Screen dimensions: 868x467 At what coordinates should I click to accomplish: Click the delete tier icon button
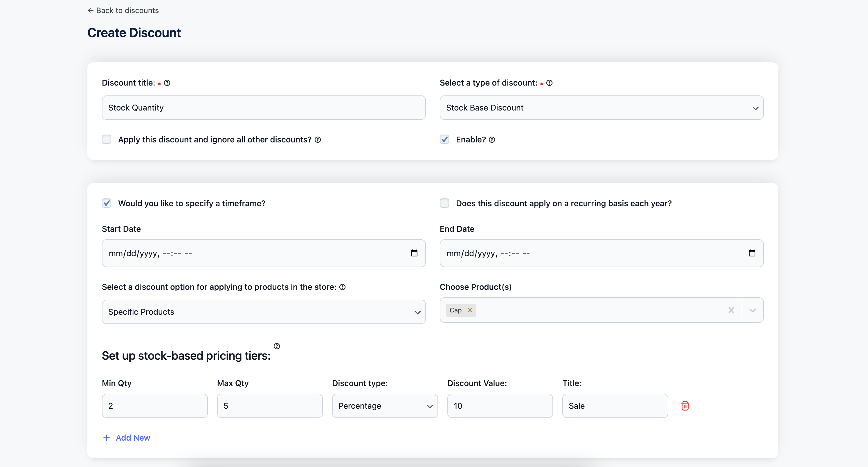[x=685, y=406]
